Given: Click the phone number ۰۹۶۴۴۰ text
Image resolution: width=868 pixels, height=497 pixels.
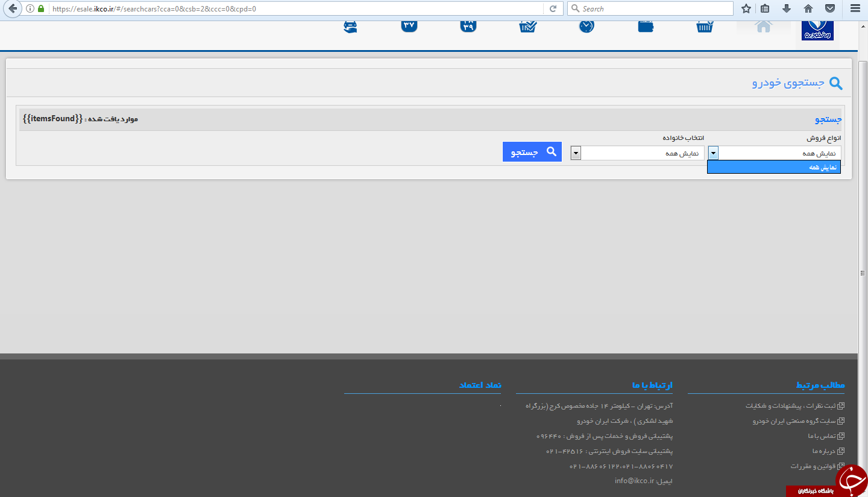Looking at the screenshot, I should point(549,436).
